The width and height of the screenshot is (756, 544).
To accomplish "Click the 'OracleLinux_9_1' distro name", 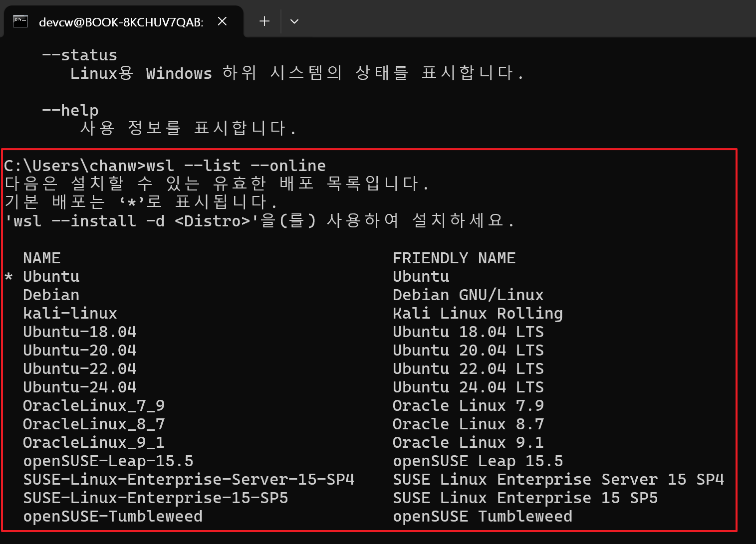I will point(94,442).
